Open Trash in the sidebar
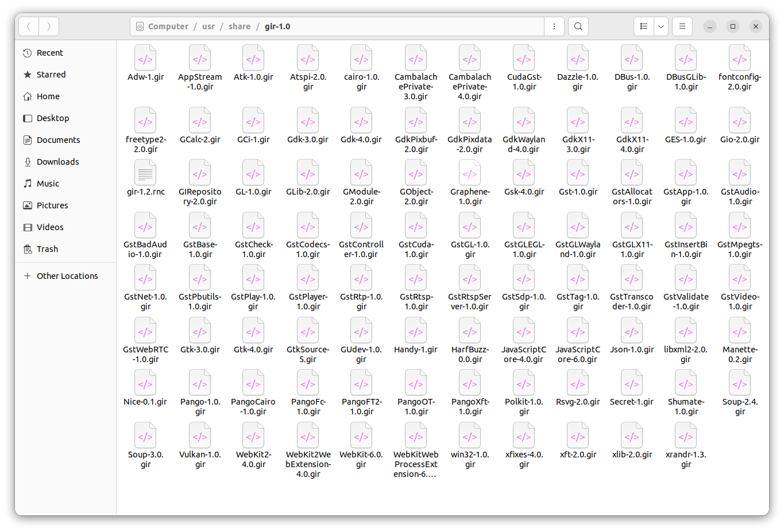 pos(66,249)
